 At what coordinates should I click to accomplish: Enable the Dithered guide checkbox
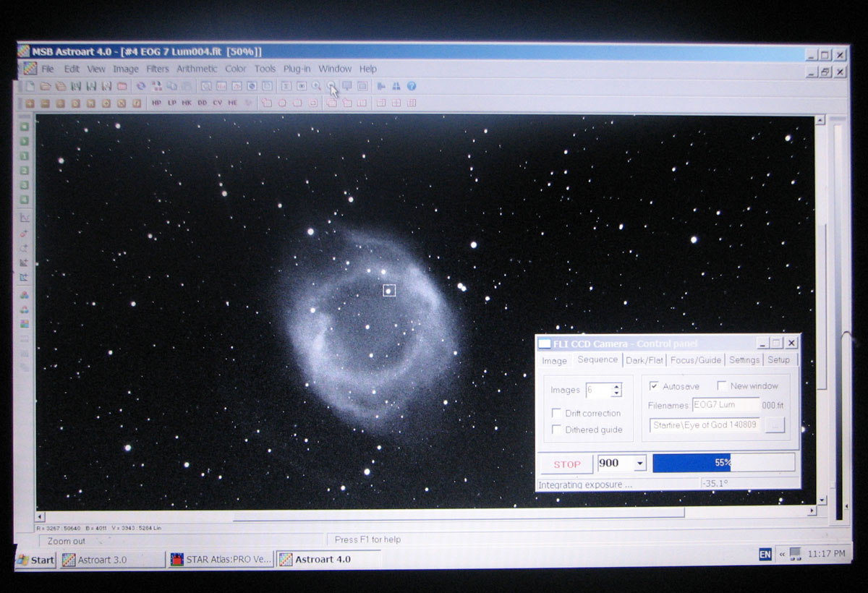(x=556, y=430)
